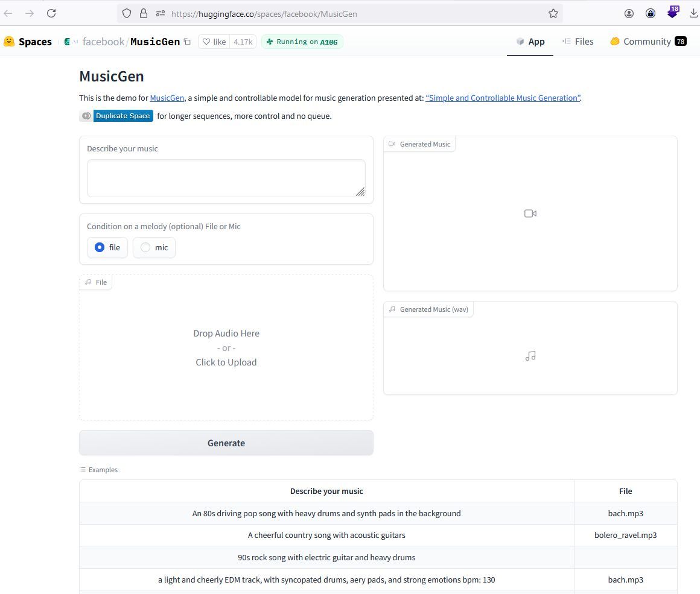Click the Describe your music column header
700x594 pixels.
point(326,491)
